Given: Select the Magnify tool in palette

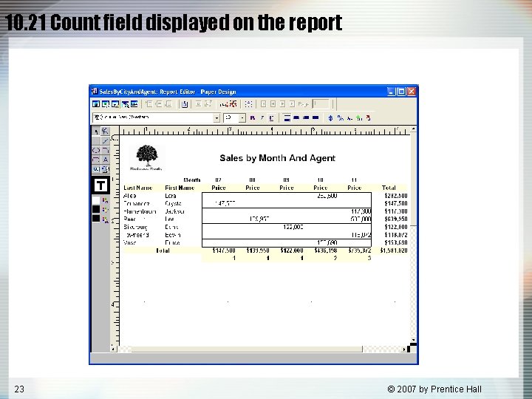Looking at the screenshot, I should (x=105, y=132).
